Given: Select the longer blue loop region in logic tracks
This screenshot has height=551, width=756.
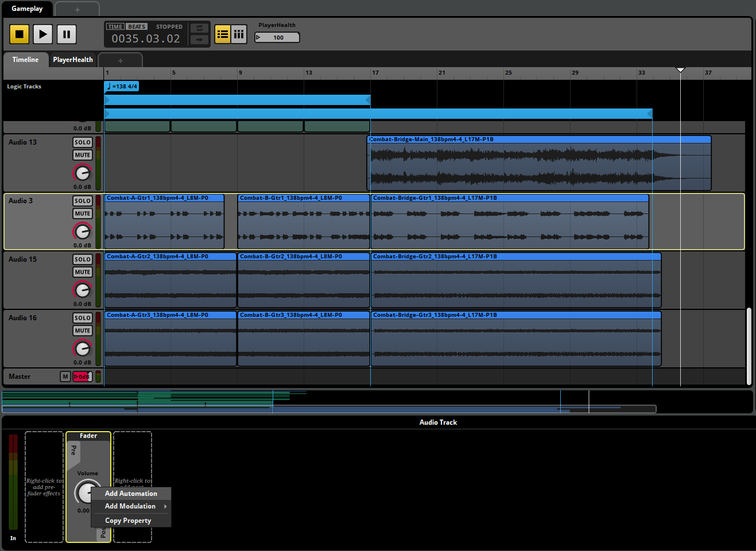Looking at the screenshot, I should click(x=378, y=114).
